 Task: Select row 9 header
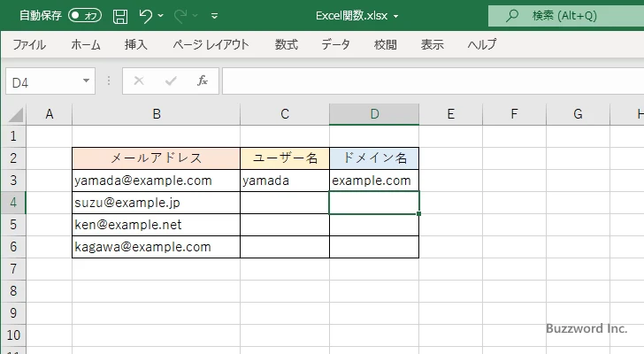(13, 313)
